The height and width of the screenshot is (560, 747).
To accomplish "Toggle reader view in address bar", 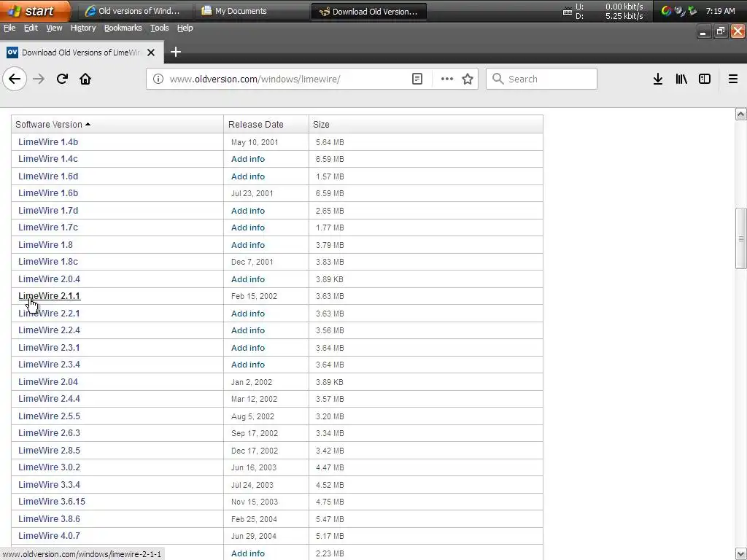I will coord(417,79).
